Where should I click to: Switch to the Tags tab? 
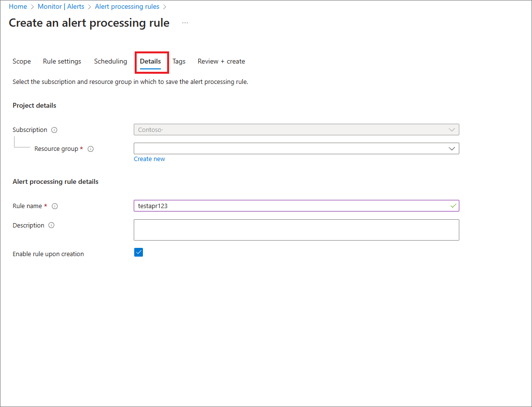[x=179, y=62]
